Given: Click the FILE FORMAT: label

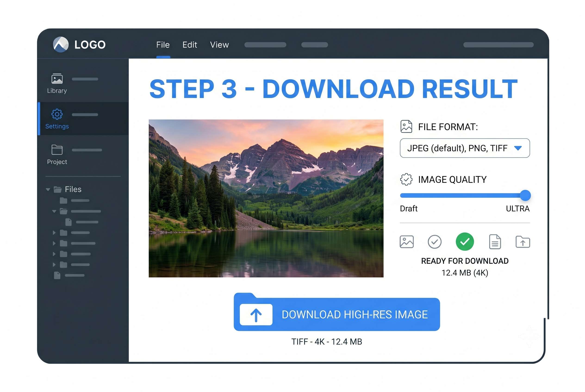Looking at the screenshot, I should point(448,127).
